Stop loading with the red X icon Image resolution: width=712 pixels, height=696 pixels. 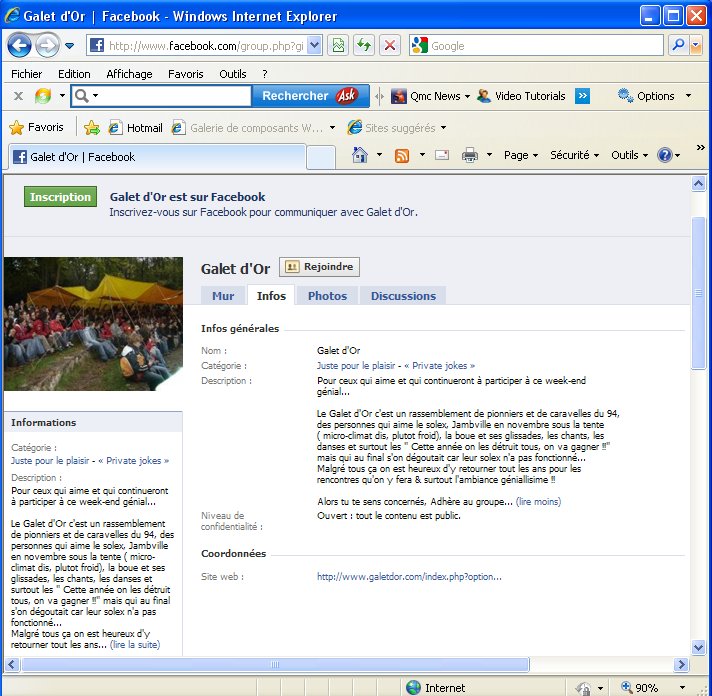tap(390, 45)
